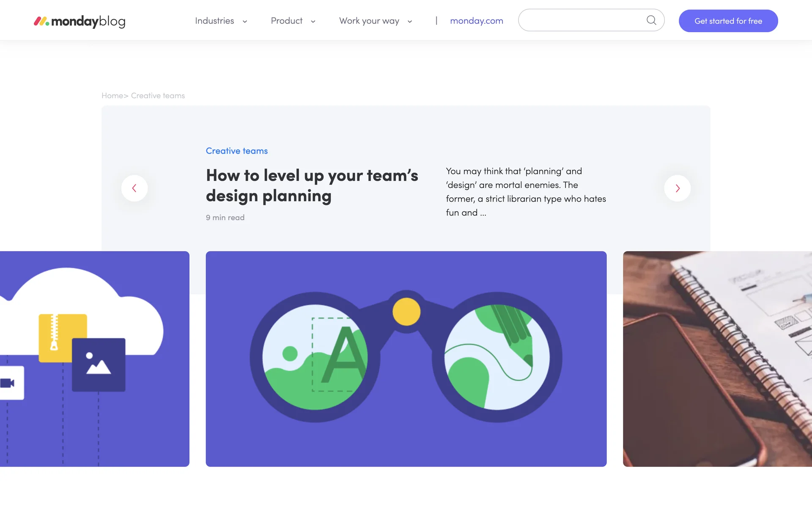Click the search magnifier icon
This screenshot has height=508, width=812.
[x=651, y=20]
